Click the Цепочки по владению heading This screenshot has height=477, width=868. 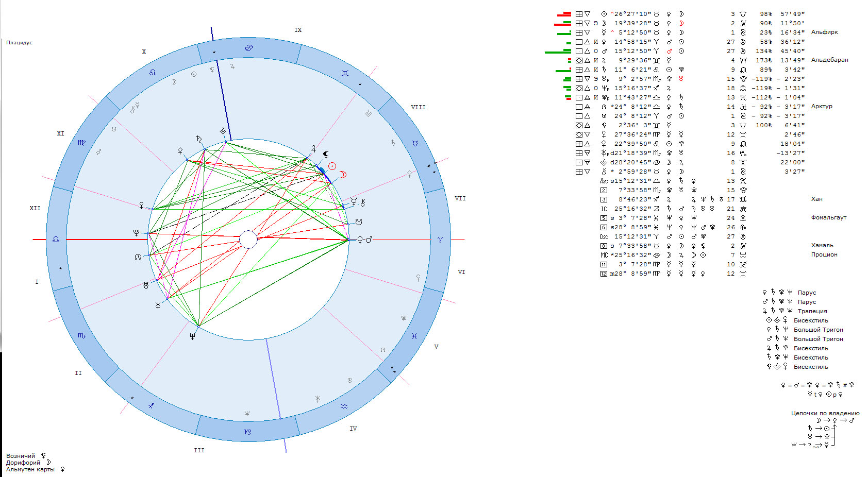825,413
